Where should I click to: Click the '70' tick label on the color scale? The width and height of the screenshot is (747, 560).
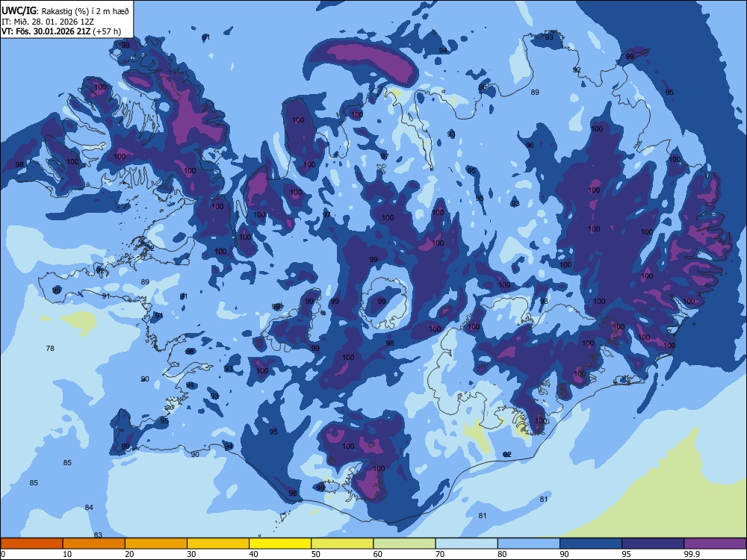pyautogui.click(x=440, y=554)
